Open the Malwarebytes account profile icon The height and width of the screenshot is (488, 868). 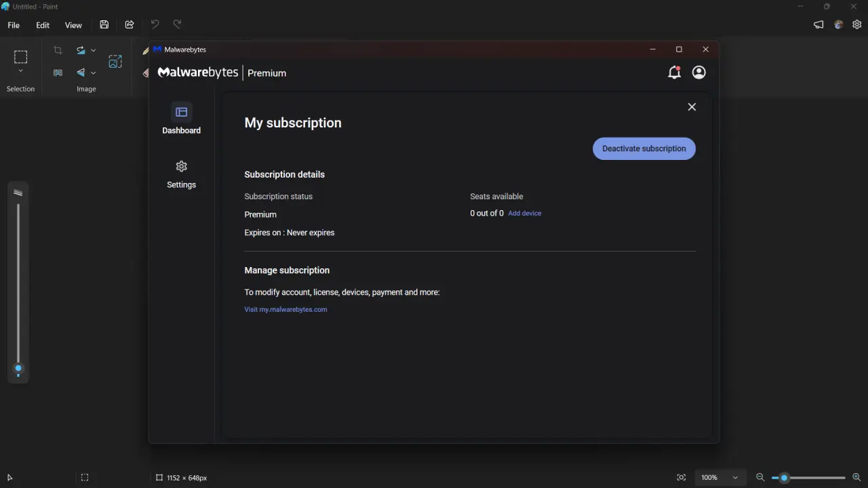pos(699,73)
